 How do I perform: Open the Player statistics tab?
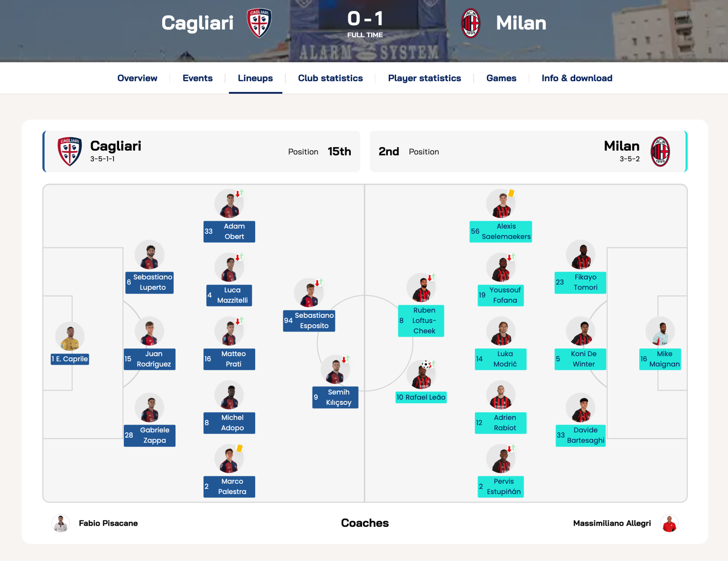pyautogui.click(x=424, y=78)
